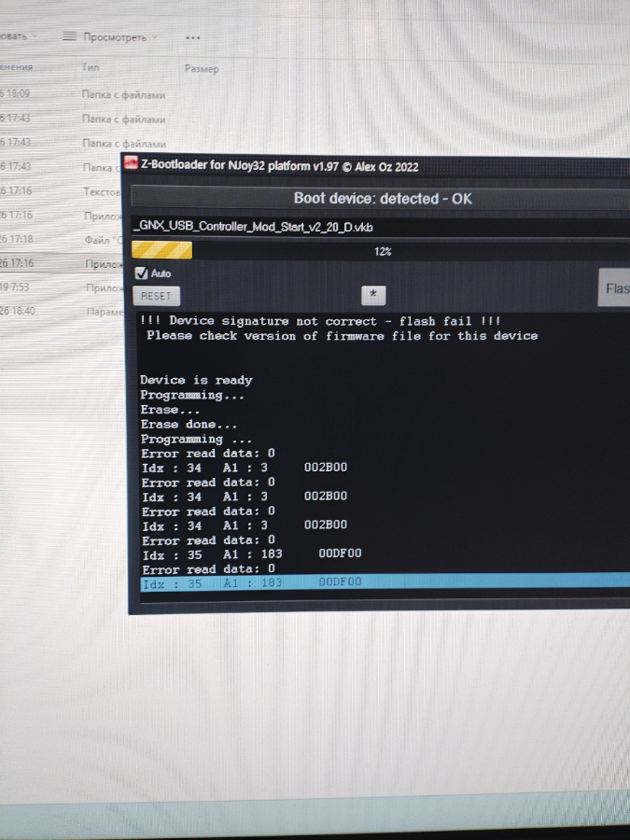Select the 'Device is ready' log line
630x840 pixels.
196,380
